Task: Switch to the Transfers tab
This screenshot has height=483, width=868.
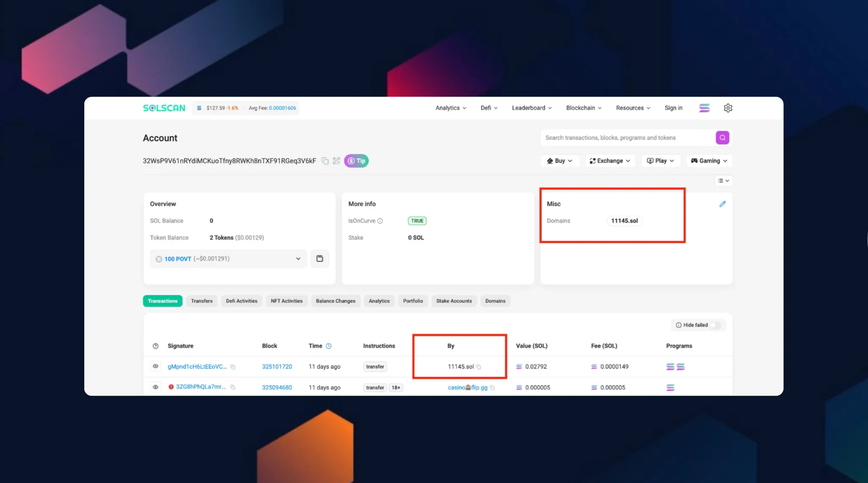Action: 202,301
